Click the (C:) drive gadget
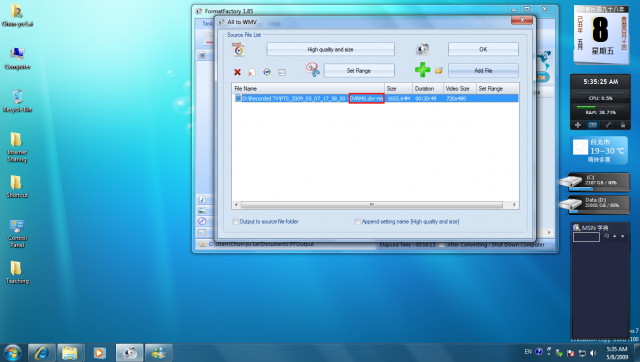 pos(595,182)
